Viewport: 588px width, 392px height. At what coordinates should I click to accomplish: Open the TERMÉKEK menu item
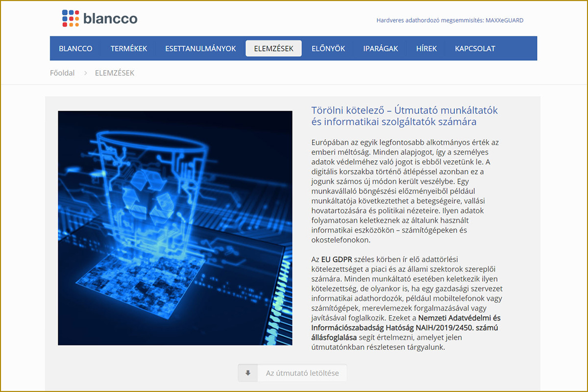point(129,49)
